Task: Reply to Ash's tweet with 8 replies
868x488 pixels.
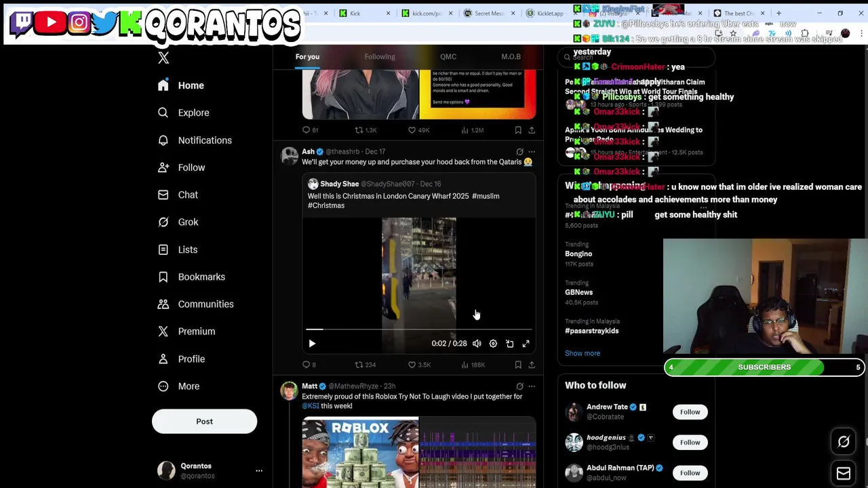Action: tap(309, 365)
